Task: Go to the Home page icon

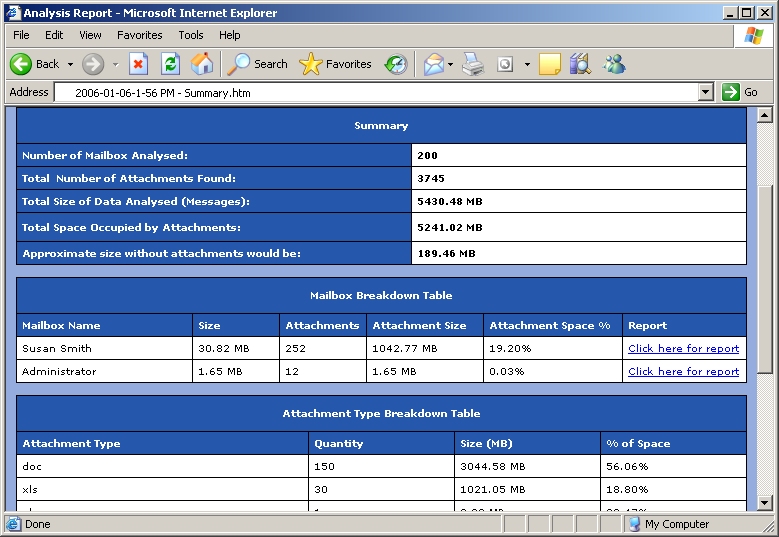Action: [x=202, y=64]
